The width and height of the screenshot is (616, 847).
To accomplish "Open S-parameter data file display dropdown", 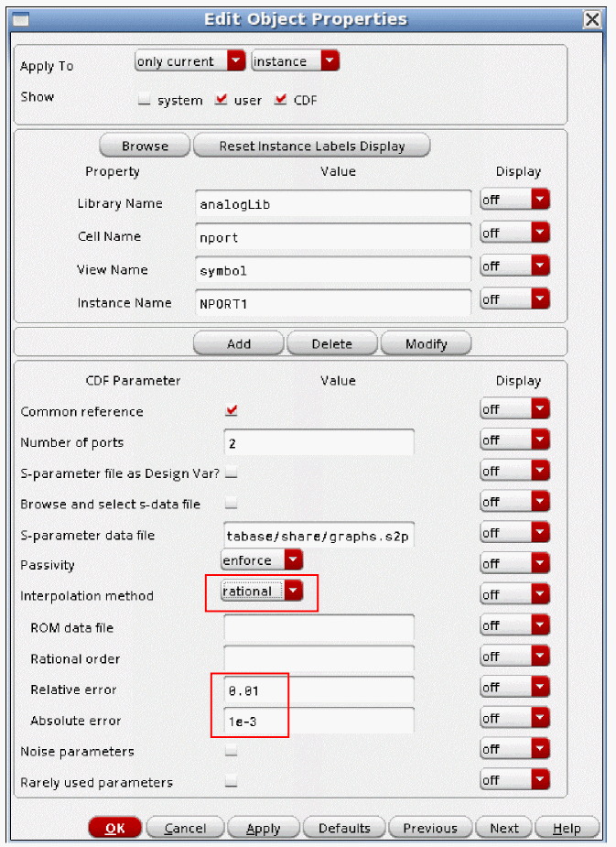I will (x=515, y=533).
